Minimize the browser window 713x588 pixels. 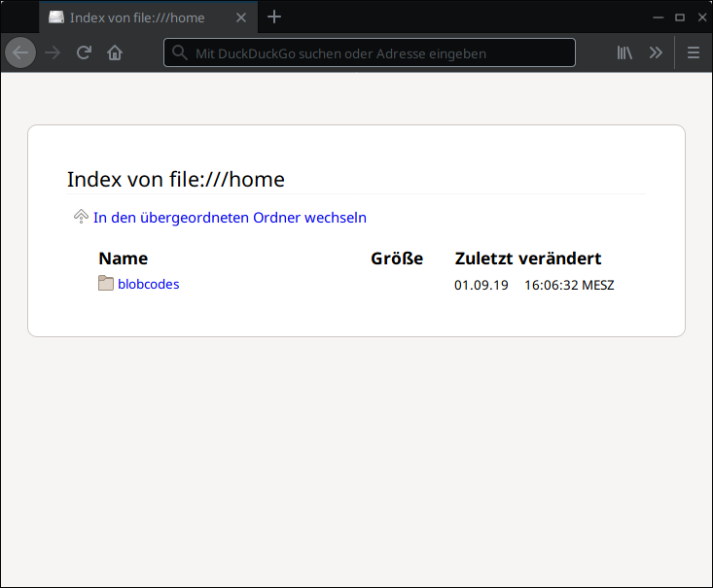click(x=658, y=17)
